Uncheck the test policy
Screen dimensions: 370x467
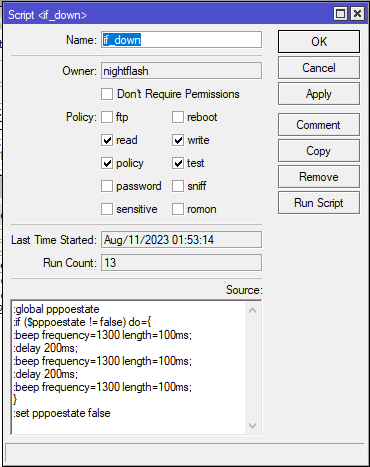[x=178, y=163]
